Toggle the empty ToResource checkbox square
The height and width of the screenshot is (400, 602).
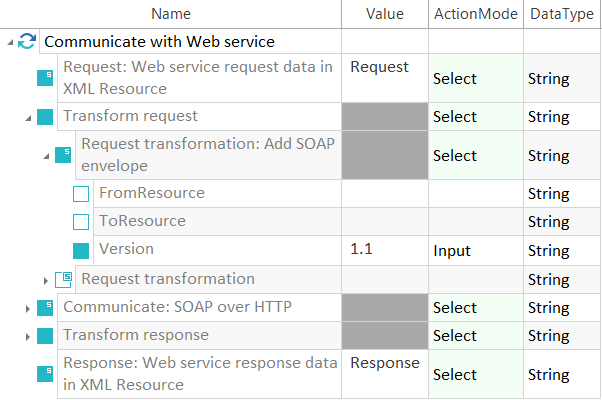81,222
